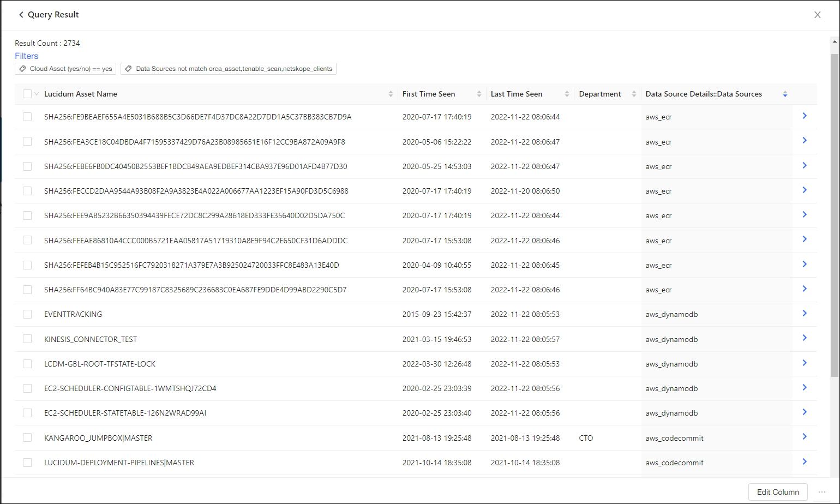This screenshot has height=504, width=840.
Task: Open details arrow for SHA256:FE9BEAEF row
Action: 805,116
